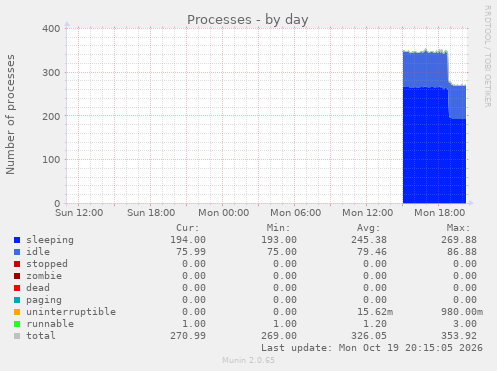Screen dimensions: 497x371
Task: Select the 'dead' legend label
Action: [x=38, y=288]
